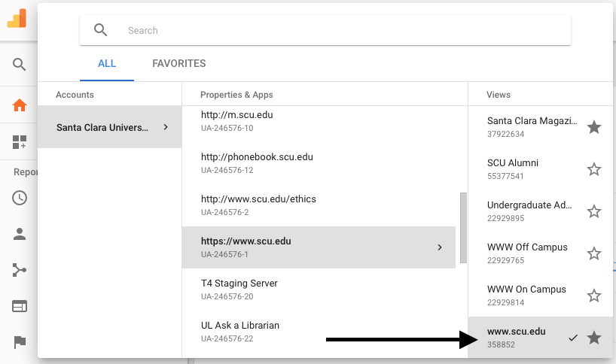616x364 pixels.
Task: Toggle favorite star for WWW Off Campus
Action: pyautogui.click(x=594, y=253)
